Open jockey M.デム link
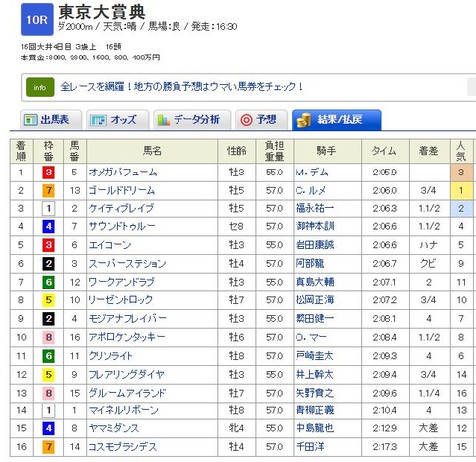Image resolution: width=476 pixels, height=462 pixels. (x=311, y=173)
